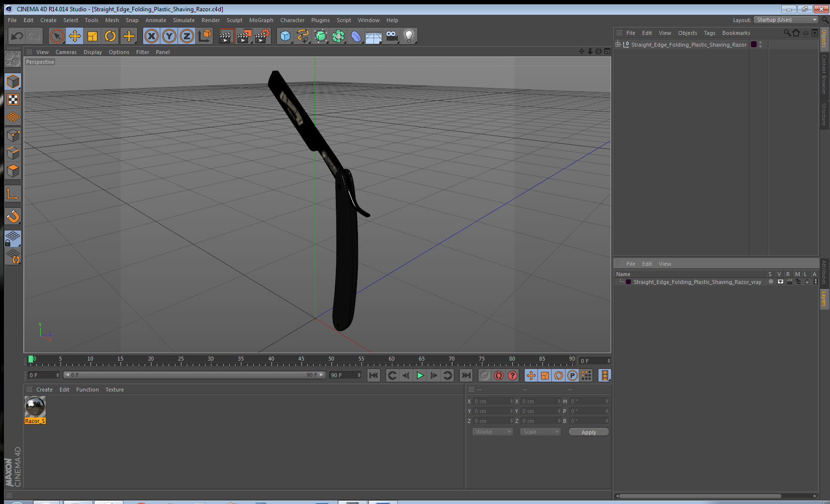Activate the Scale tool

(x=92, y=36)
